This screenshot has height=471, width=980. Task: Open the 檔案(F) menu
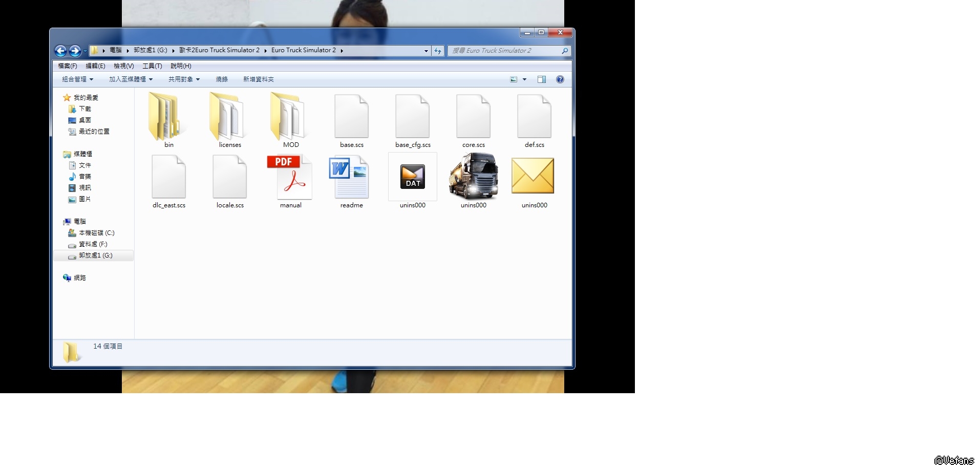pos(67,66)
